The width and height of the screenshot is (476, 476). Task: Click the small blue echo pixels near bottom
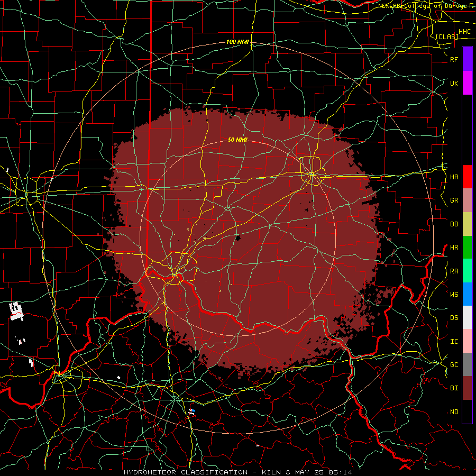click(x=193, y=410)
